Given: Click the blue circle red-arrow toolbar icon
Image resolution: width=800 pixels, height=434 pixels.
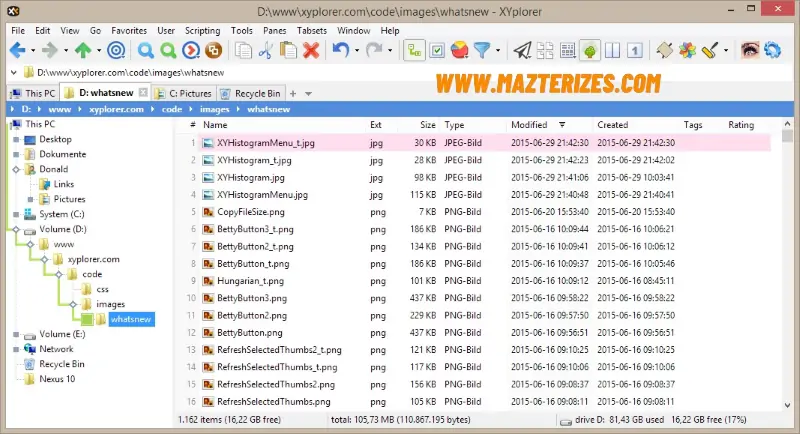Looking at the screenshot, I should click(191, 50).
